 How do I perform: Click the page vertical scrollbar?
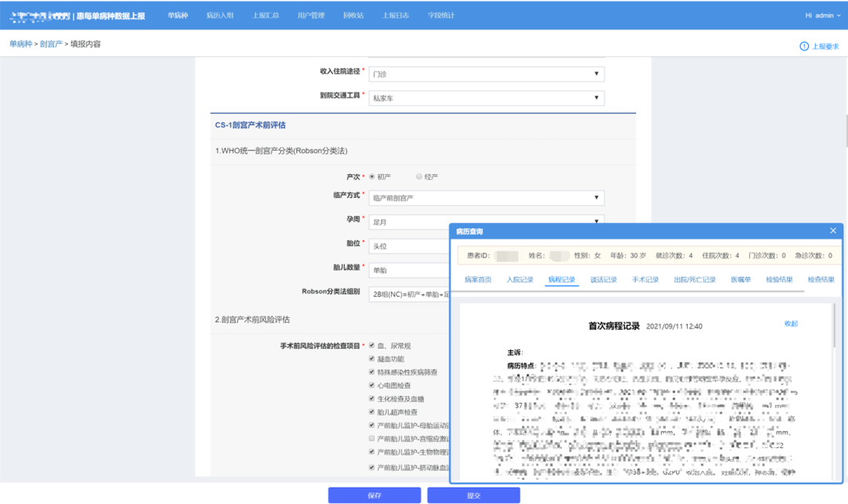click(846, 131)
